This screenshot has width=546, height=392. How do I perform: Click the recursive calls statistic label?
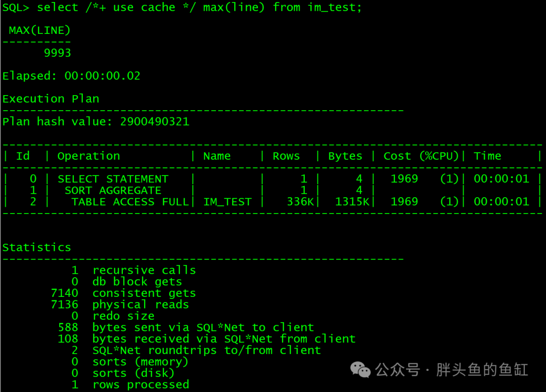coord(144,270)
